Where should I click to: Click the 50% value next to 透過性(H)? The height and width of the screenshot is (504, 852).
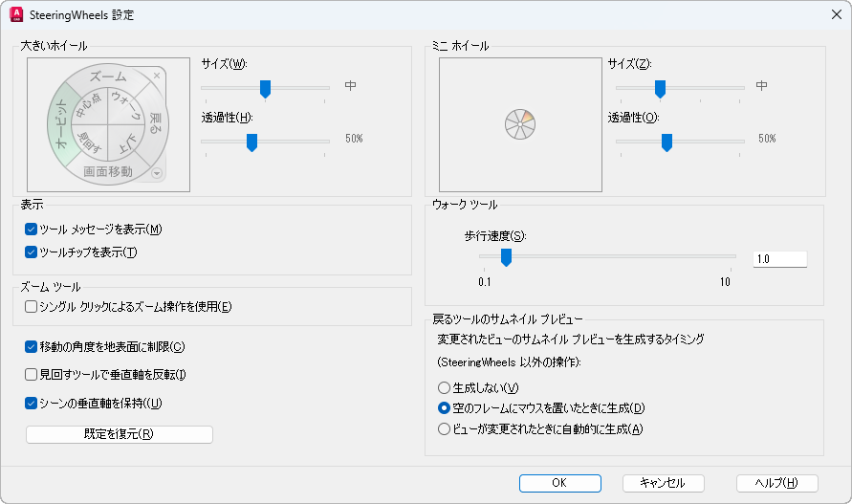pyautogui.click(x=354, y=139)
